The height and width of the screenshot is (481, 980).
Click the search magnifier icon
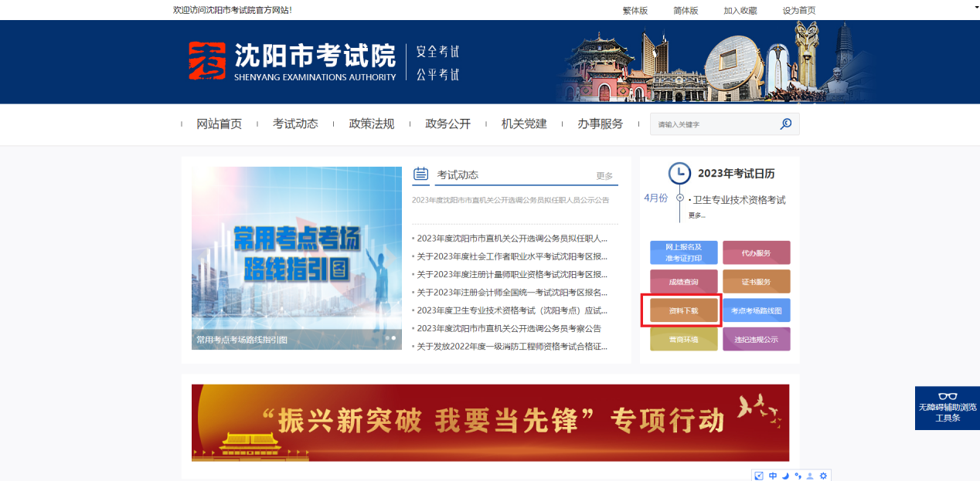coord(786,124)
